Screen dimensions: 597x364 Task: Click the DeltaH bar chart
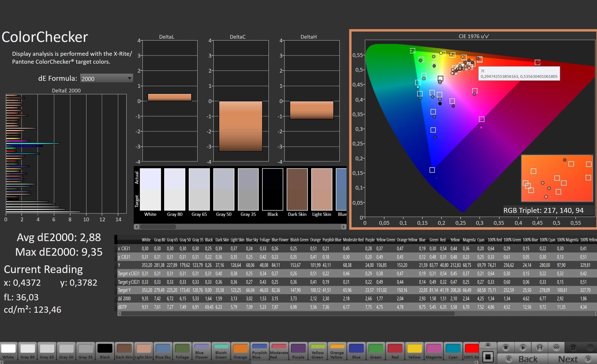tap(312, 101)
